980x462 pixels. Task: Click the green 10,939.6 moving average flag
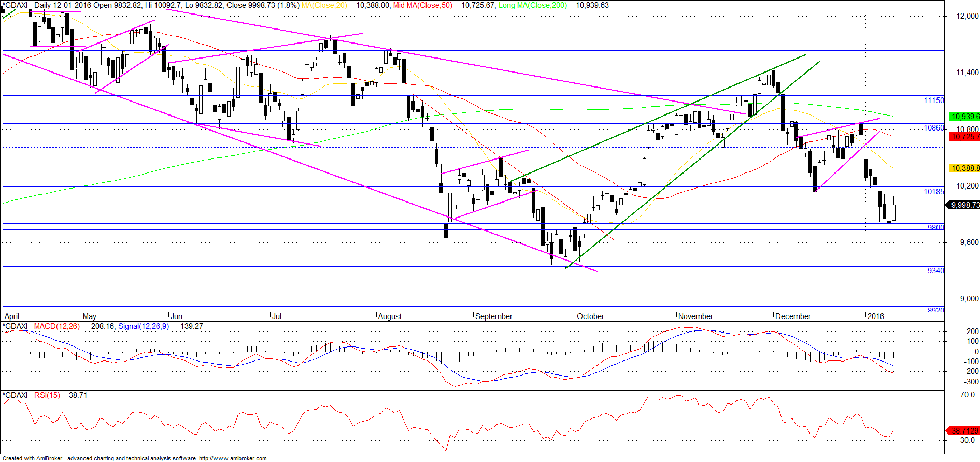(964, 117)
